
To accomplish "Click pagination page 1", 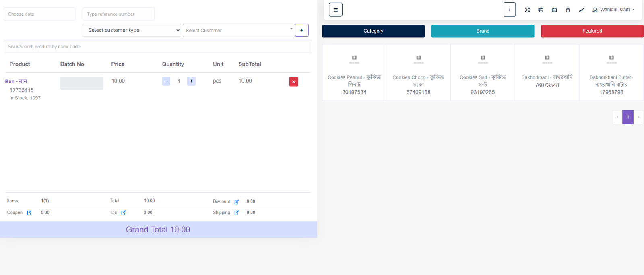I will click(628, 117).
